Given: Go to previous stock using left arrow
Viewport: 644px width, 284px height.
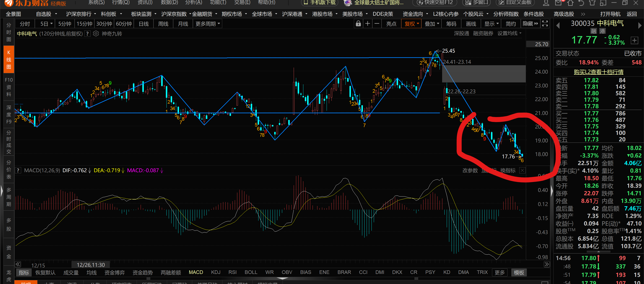Looking at the screenshot, I should pos(558,25).
